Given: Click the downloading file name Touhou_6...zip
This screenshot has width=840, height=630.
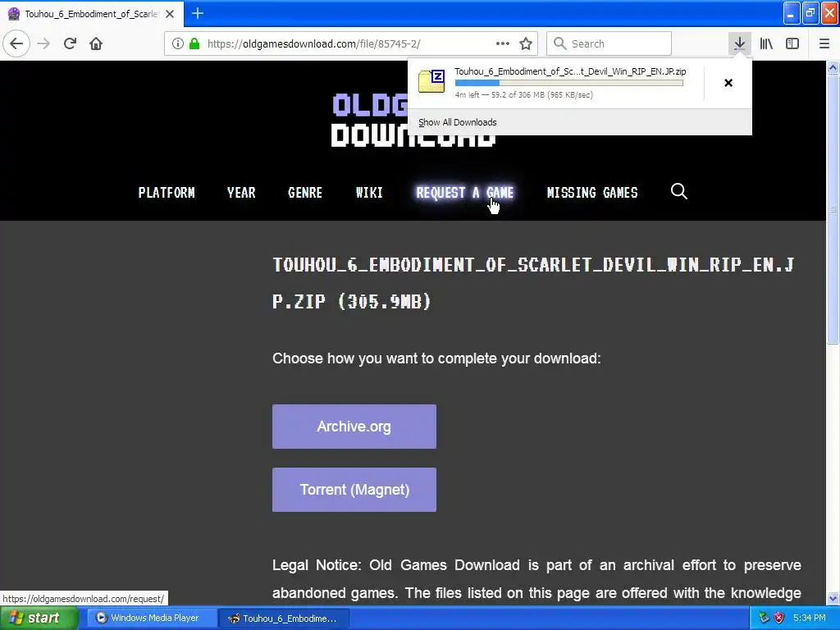Looking at the screenshot, I should [x=570, y=71].
